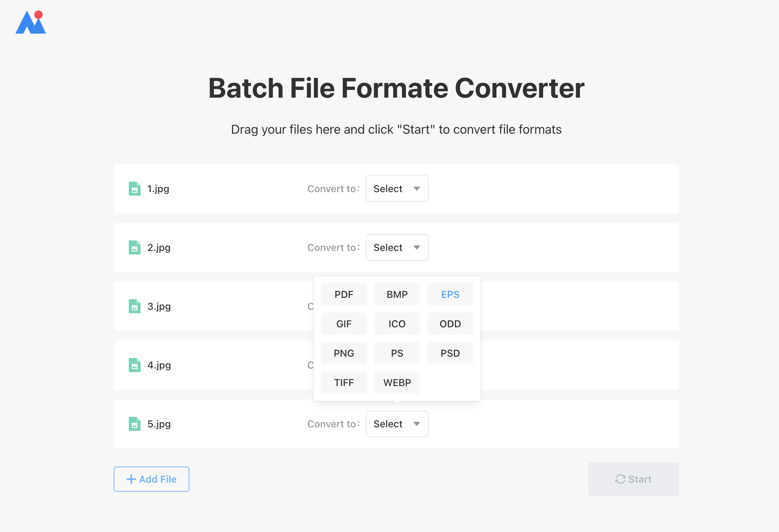Viewport: 779px width, 532px height.
Task: Click the blue mountain app logo
Action: click(31, 22)
